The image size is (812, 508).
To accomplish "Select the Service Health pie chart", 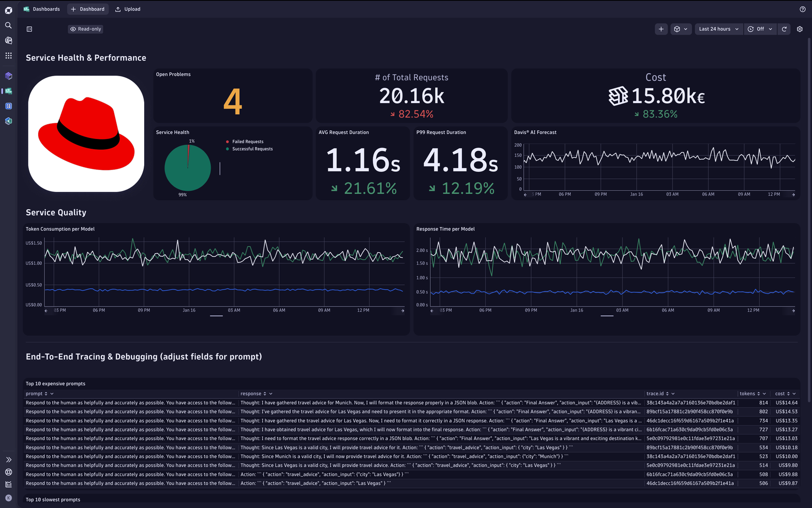I will click(188, 168).
